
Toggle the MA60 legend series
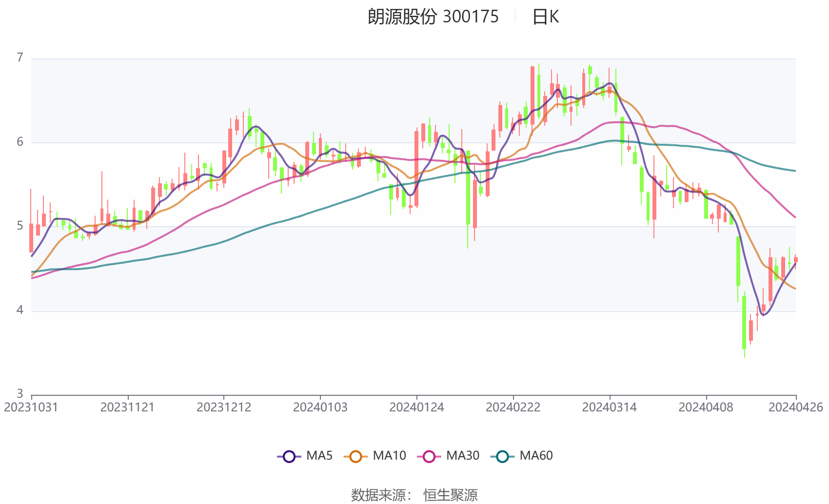(522, 456)
